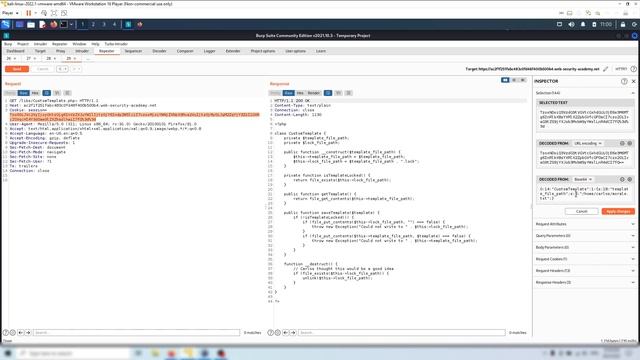640x360 pixels.
Task: Expand Response Headers section
Action: coord(585,282)
